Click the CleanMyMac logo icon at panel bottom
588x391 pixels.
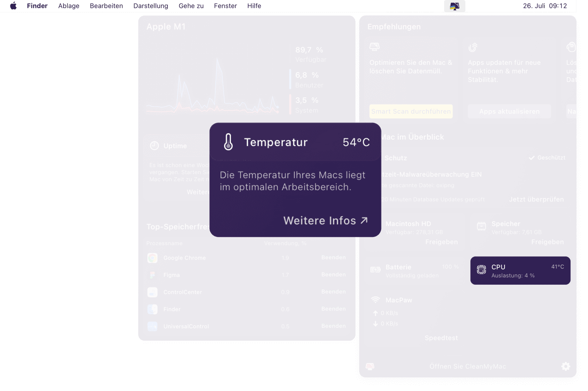pyautogui.click(x=370, y=366)
